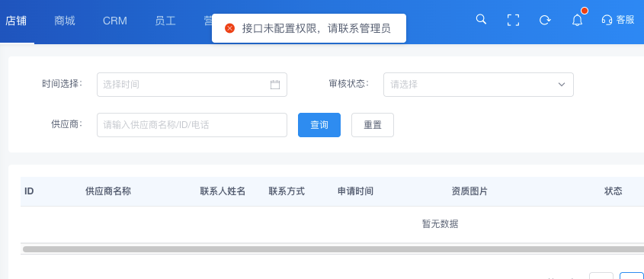Click 选择时间 date input
The height and width of the screenshot is (279, 644).
192,85
